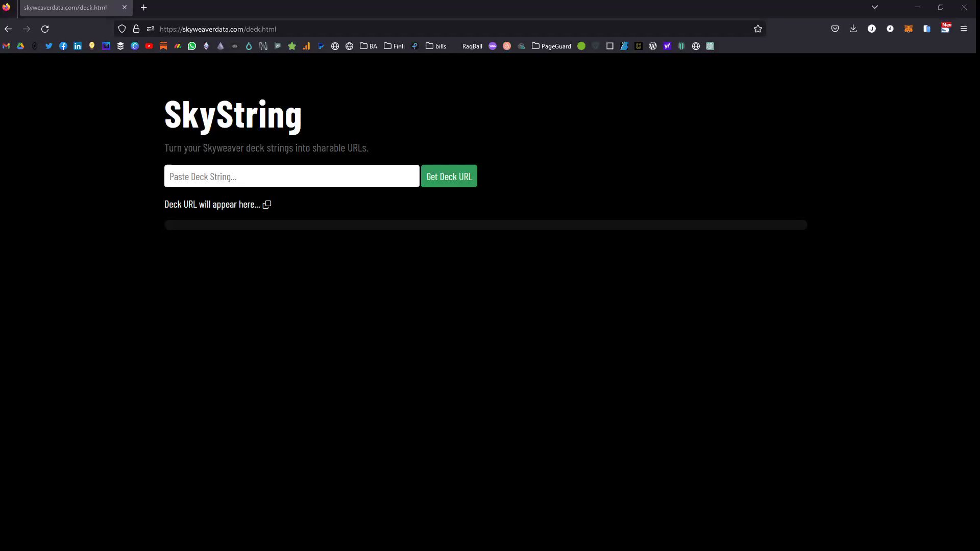Open the ChatGPT bookmark
980x551 pixels.
coord(710,46)
